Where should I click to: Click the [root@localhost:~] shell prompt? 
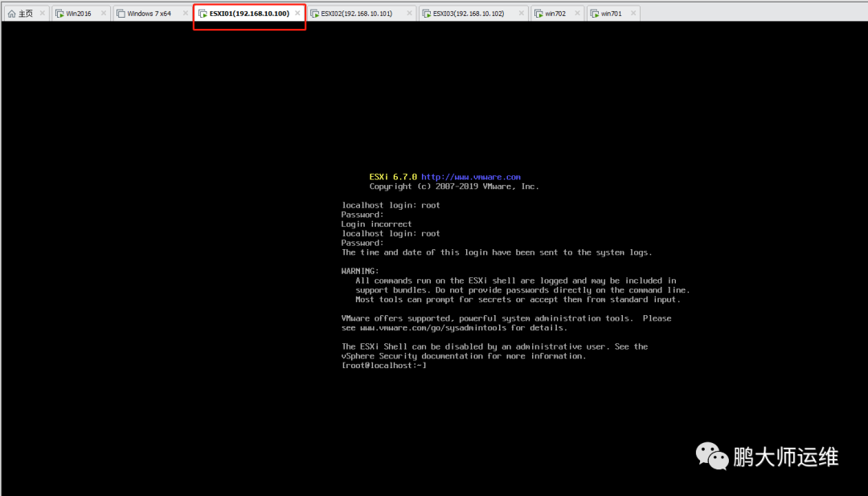click(x=384, y=365)
